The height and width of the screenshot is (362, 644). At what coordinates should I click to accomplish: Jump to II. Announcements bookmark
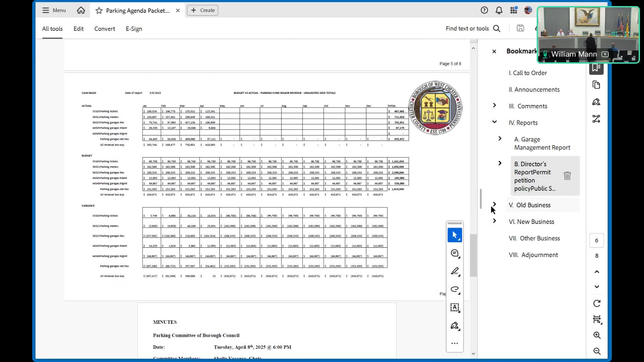534,89
